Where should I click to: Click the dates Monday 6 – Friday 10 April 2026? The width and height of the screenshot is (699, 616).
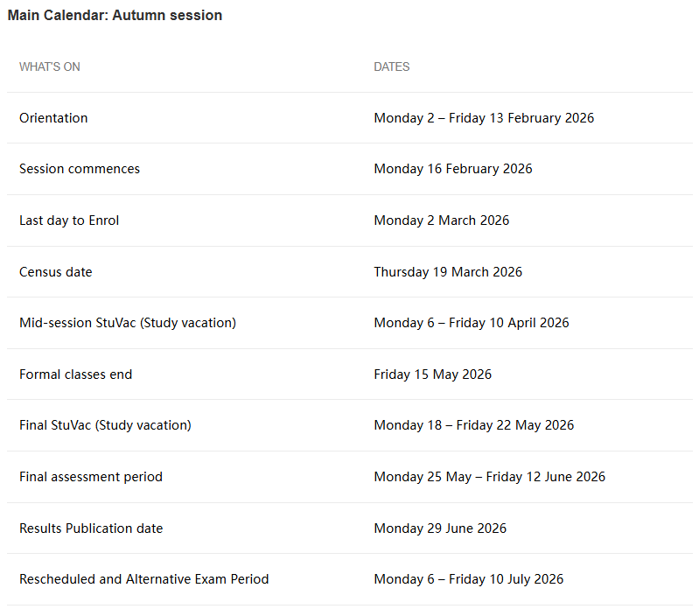(x=472, y=323)
